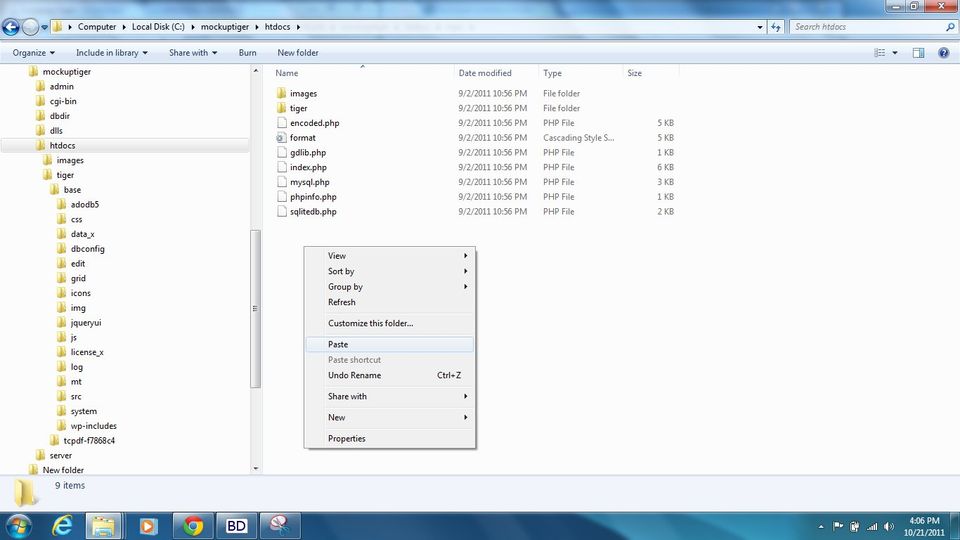Click Computer in the address breadcrumb

pyautogui.click(x=97, y=27)
